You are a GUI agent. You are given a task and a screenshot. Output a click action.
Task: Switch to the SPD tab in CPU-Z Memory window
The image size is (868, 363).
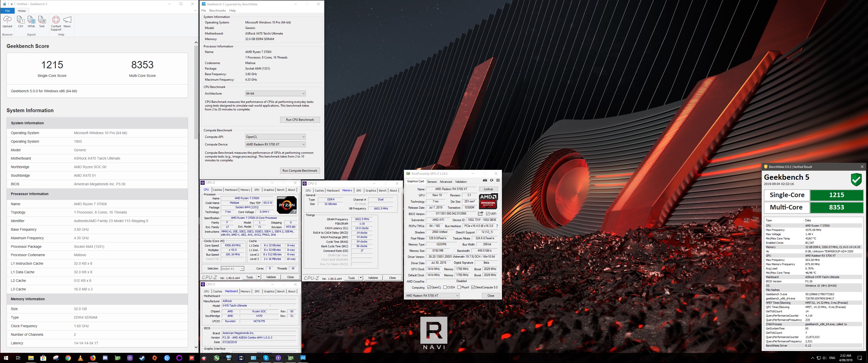pos(359,191)
